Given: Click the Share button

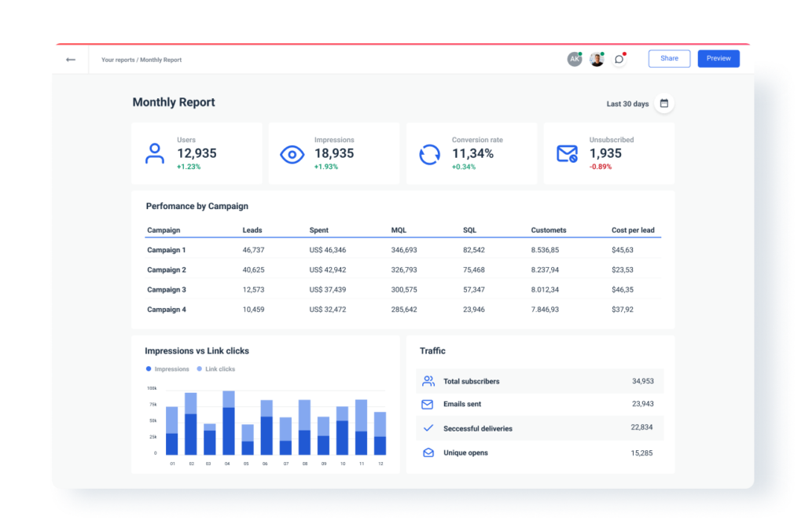Looking at the screenshot, I should (x=669, y=59).
